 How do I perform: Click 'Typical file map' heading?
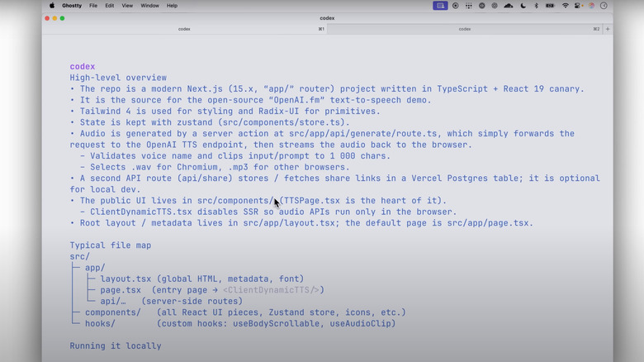pos(111,245)
